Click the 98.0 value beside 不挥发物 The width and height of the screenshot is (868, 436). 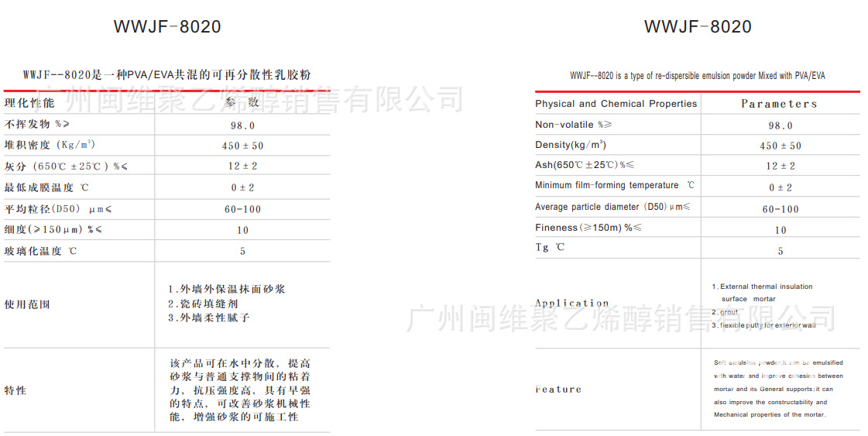tap(242, 125)
